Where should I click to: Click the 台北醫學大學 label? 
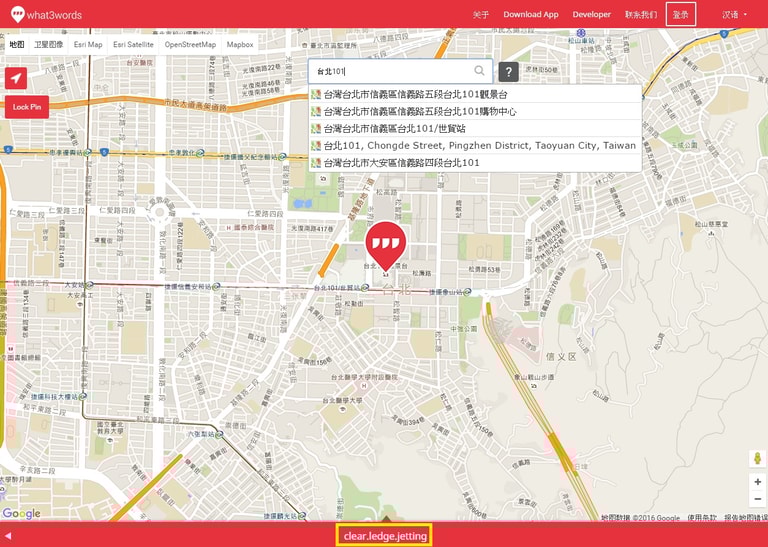point(342,401)
